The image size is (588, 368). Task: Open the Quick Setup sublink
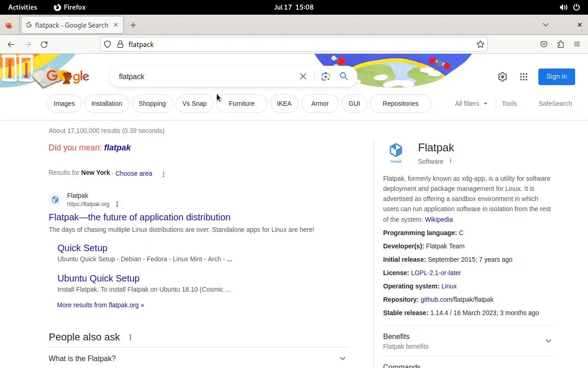tap(82, 248)
